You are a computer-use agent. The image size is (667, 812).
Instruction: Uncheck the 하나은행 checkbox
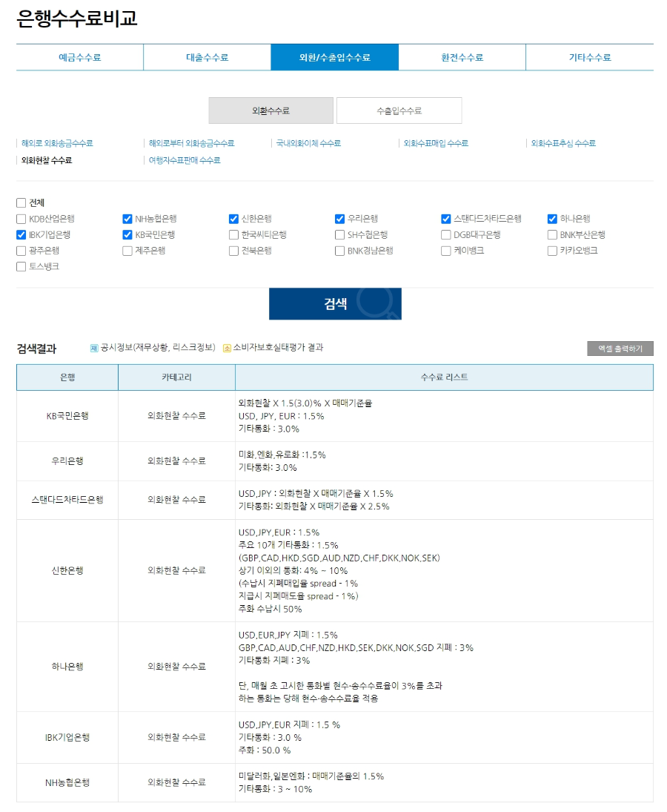[x=552, y=219]
